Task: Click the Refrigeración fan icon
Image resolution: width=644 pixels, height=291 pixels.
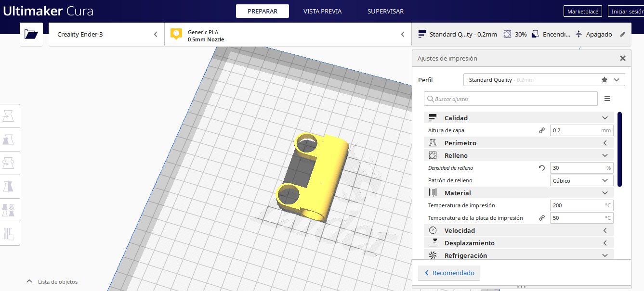Action: coord(433,255)
